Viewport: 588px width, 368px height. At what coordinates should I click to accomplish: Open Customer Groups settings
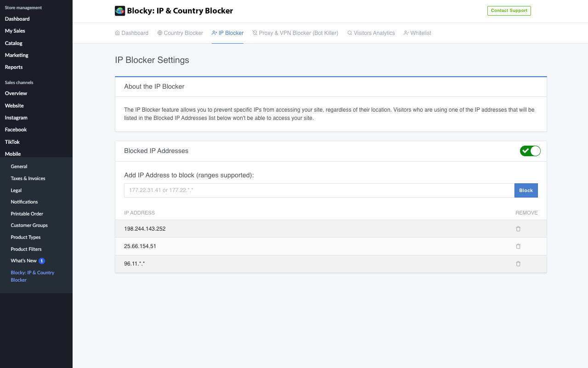tap(29, 225)
